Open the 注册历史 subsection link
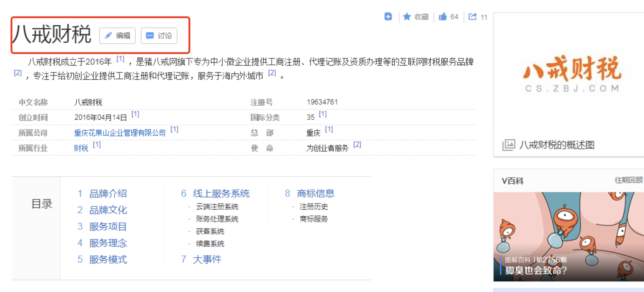 [x=313, y=207]
